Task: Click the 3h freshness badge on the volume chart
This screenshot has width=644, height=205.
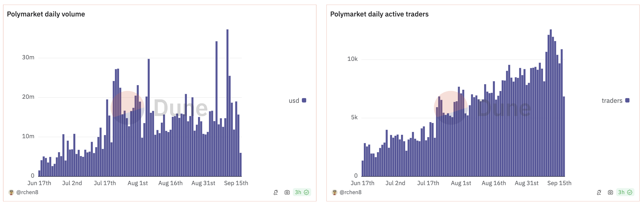Action: [302, 192]
